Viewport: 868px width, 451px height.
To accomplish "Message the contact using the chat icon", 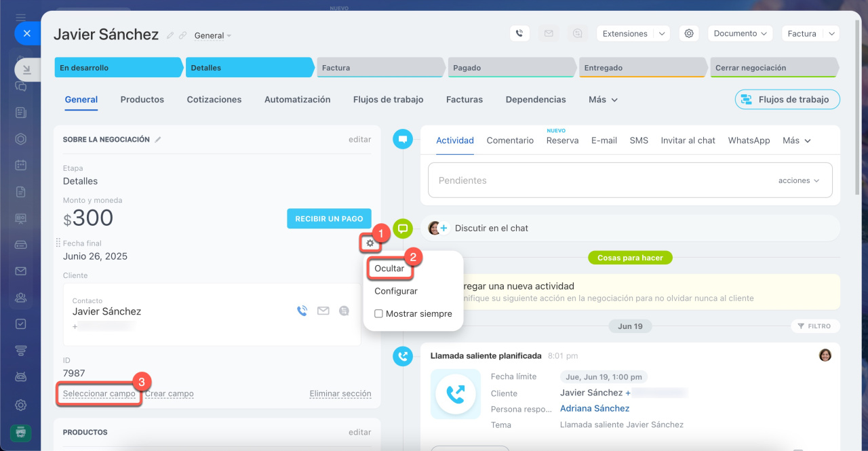I will (344, 311).
